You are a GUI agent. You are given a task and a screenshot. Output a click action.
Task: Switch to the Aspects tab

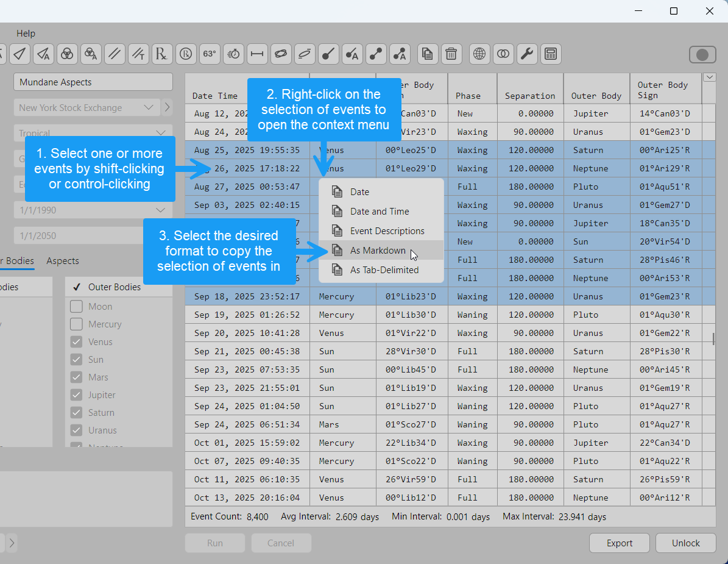pos(63,260)
